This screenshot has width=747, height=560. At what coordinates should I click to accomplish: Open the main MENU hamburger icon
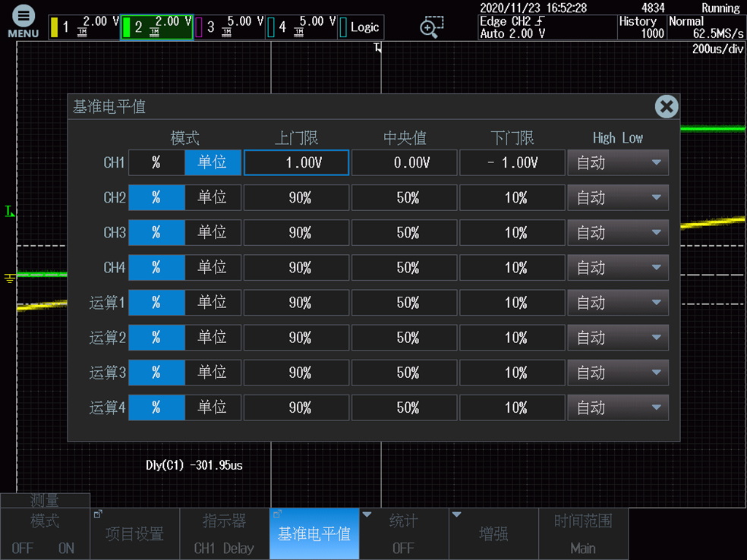tap(23, 22)
